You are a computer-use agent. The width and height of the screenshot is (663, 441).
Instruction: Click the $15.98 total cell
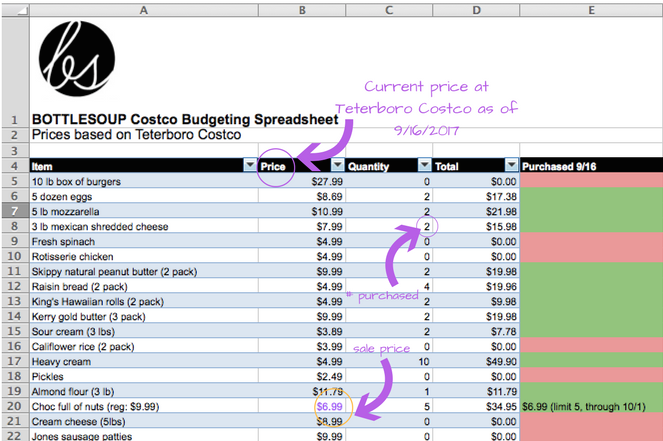pyautogui.click(x=476, y=226)
